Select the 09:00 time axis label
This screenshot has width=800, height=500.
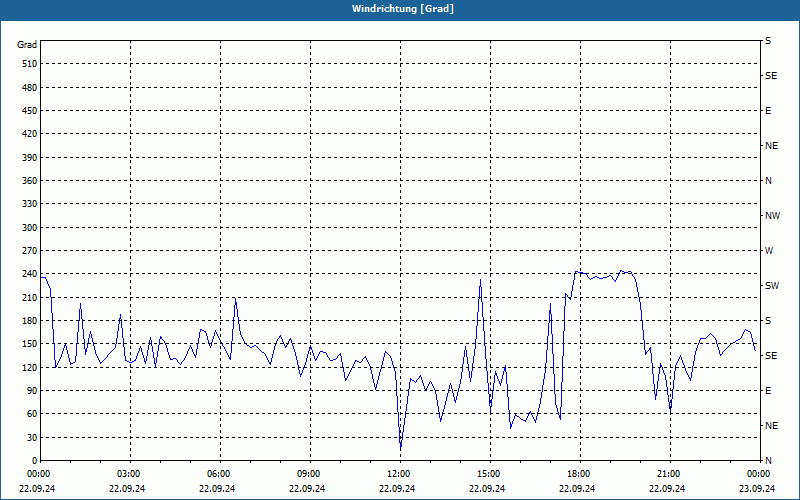[x=307, y=474]
